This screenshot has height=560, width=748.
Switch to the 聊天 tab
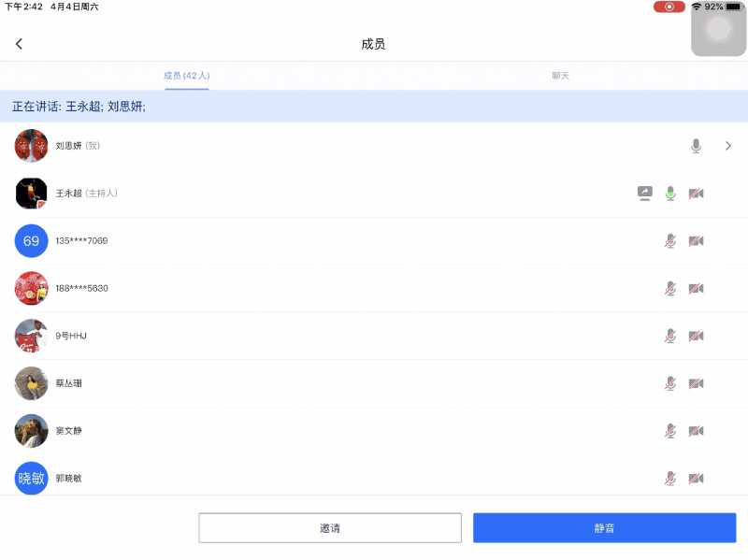[x=560, y=76]
